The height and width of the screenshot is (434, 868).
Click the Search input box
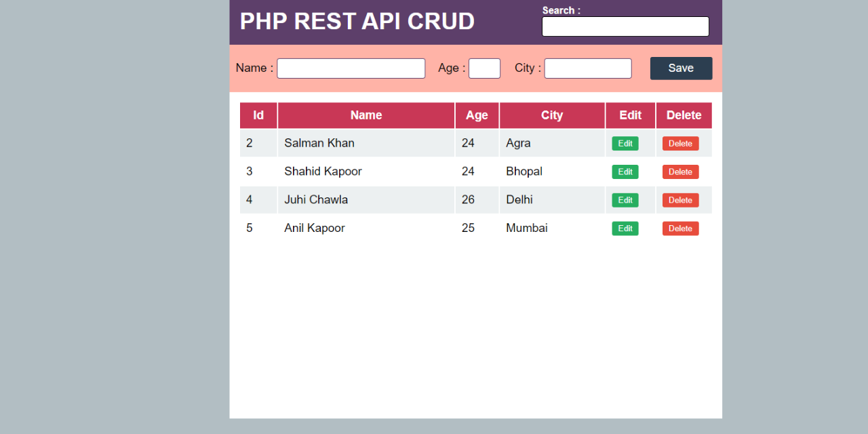click(x=625, y=26)
